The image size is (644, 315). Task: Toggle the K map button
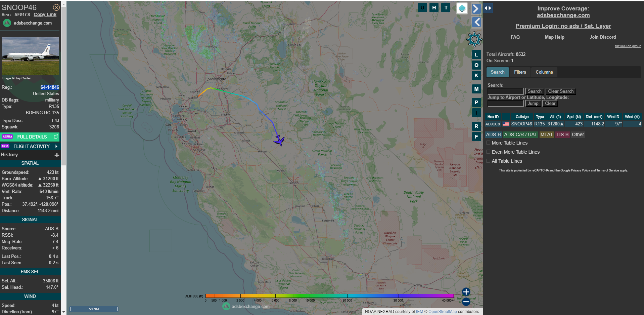[x=476, y=75]
